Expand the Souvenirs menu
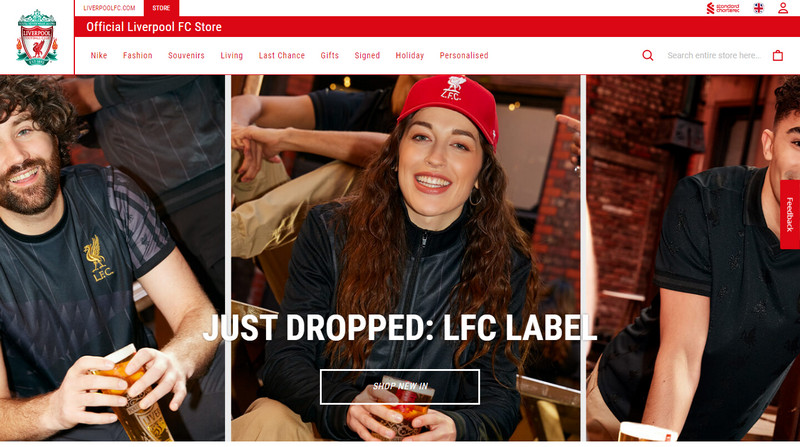Screen dimensions: 800x447 186,55
